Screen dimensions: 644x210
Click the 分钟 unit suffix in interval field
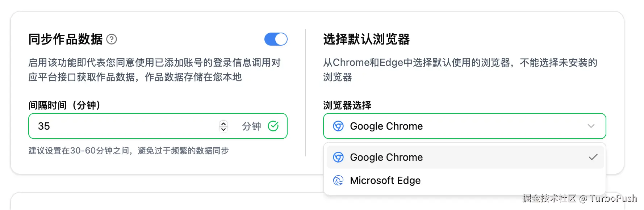[x=251, y=126]
